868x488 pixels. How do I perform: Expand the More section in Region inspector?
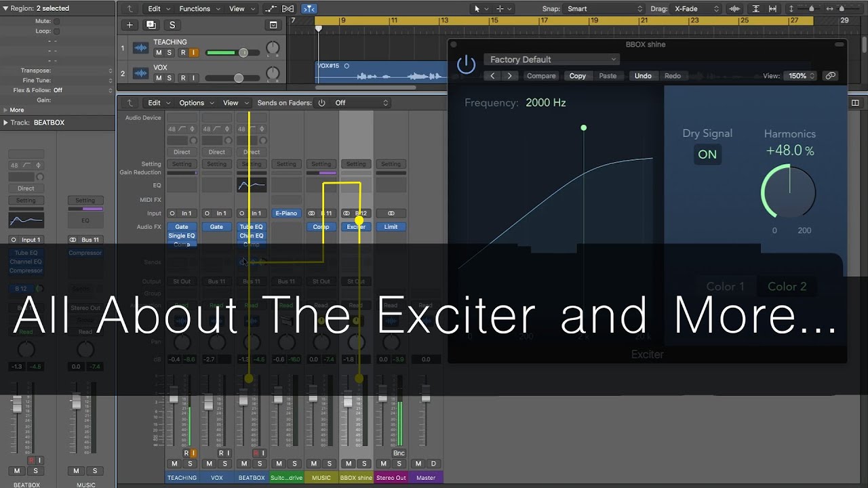(5, 110)
